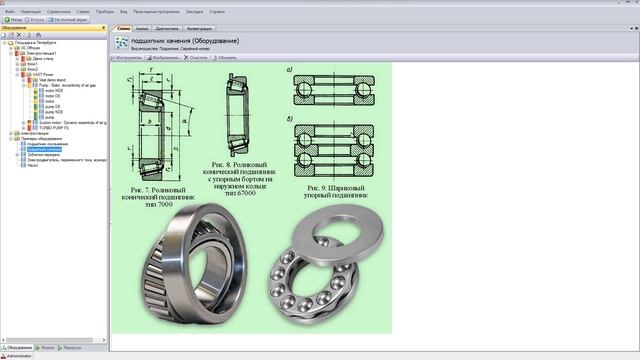Screen dimensions: 640x360
Task: Open the Закладки menu
Action: [194, 12]
